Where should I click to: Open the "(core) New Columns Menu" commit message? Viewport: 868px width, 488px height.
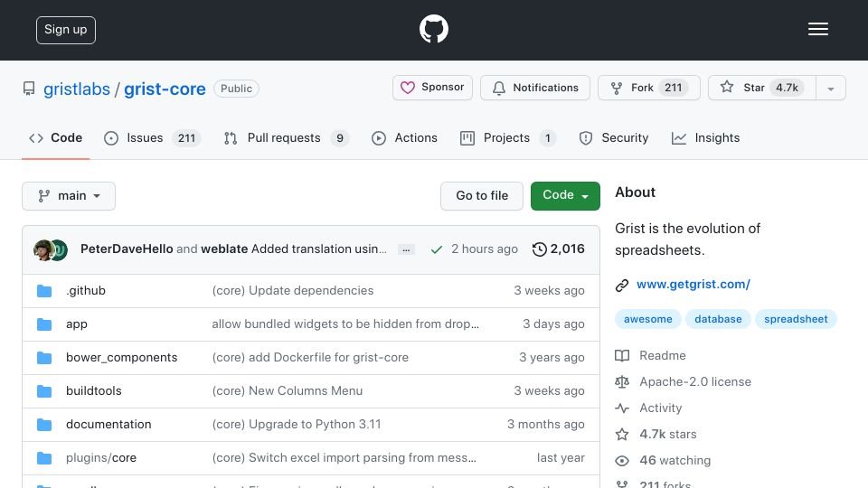coord(288,391)
